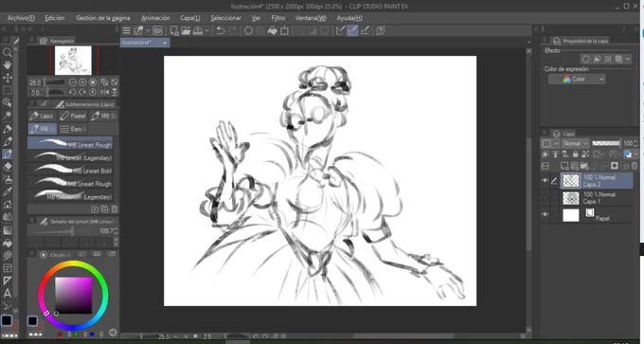
Task: Undo with the curved arrow icon
Action: 221,30
